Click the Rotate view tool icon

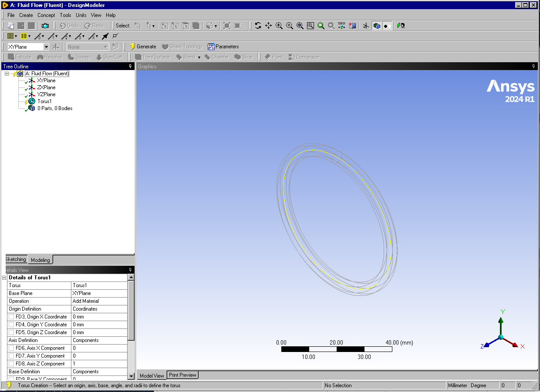(x=258, y=26)
